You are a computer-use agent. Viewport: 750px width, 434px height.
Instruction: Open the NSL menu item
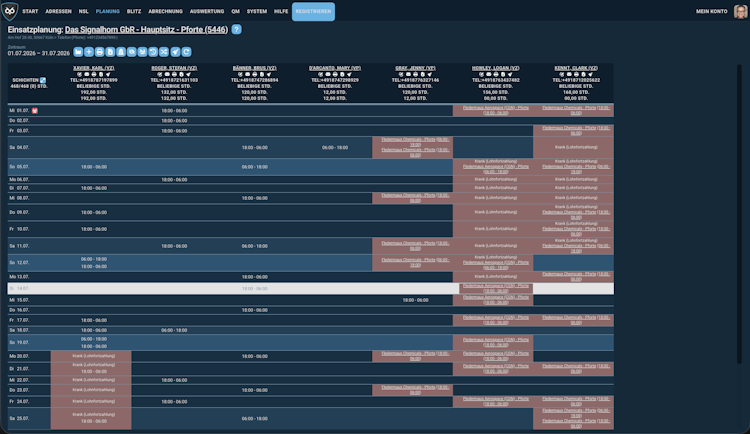(83, 11)
